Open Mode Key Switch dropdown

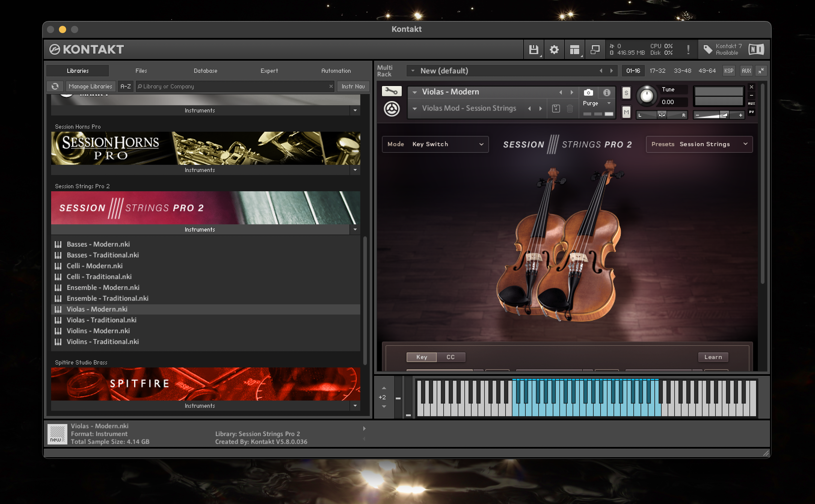coord(435,144)
